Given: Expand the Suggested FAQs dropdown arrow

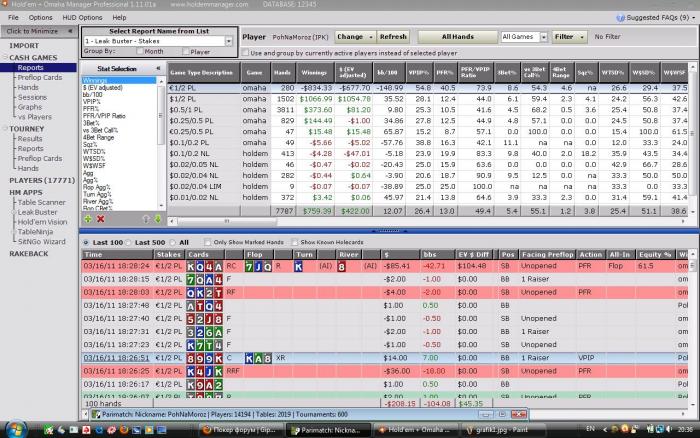Looking at the screenshot, I should [693, 18].
